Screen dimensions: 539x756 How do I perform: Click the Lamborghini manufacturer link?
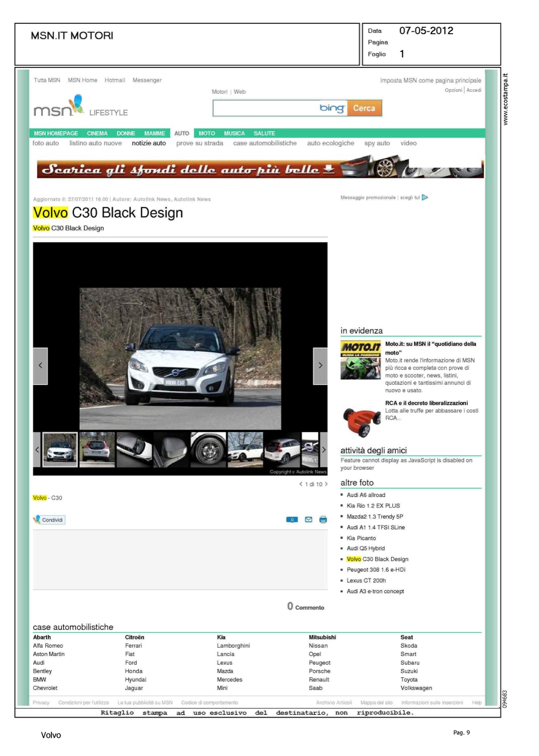(233, 646)
